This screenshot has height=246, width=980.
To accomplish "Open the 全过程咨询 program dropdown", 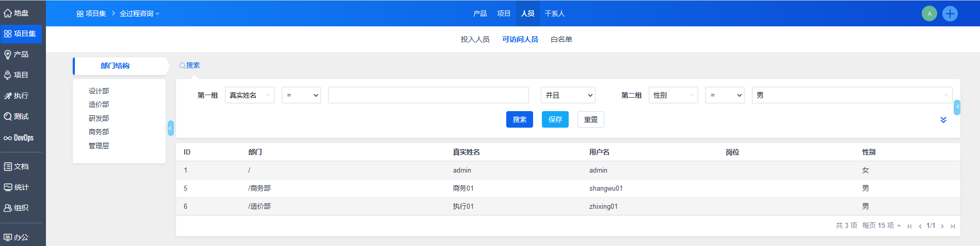I will coord(139,13).
